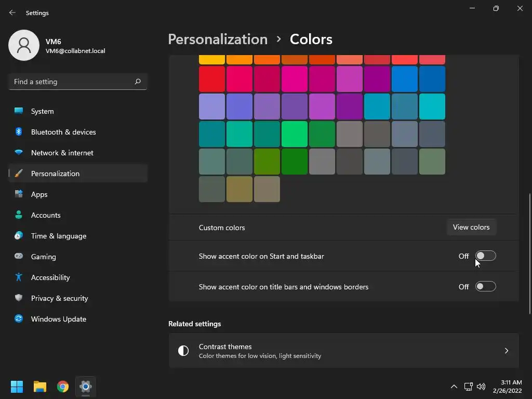
Task: Open the Accounts settings section
Action: (46, 215)
